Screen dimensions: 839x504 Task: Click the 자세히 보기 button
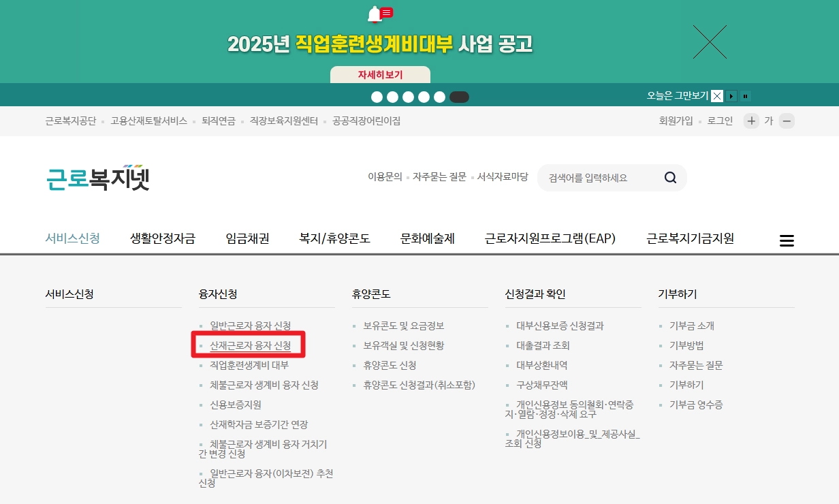tap(379, 74)
